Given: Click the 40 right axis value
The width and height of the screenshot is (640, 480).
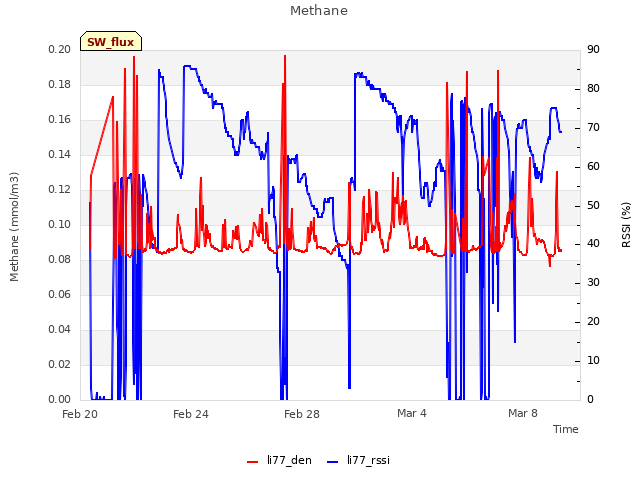Looking at the screenshot, I should (593, 244).
